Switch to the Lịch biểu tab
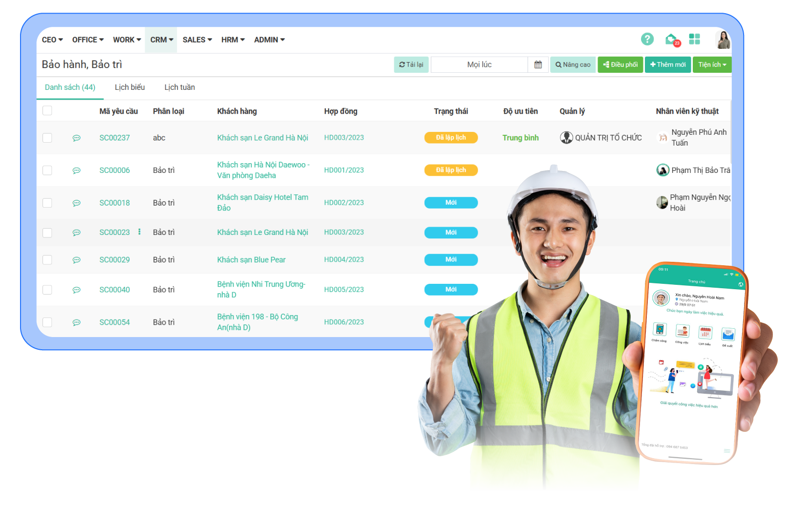The width and height of the screenshot is (812, 509). coord(129,87)
